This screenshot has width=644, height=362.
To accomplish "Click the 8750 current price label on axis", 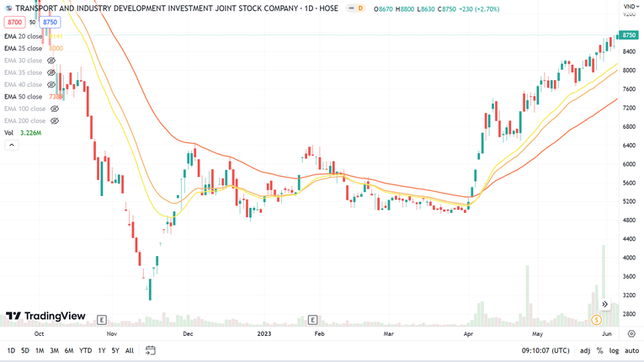I will click(629, 35).
